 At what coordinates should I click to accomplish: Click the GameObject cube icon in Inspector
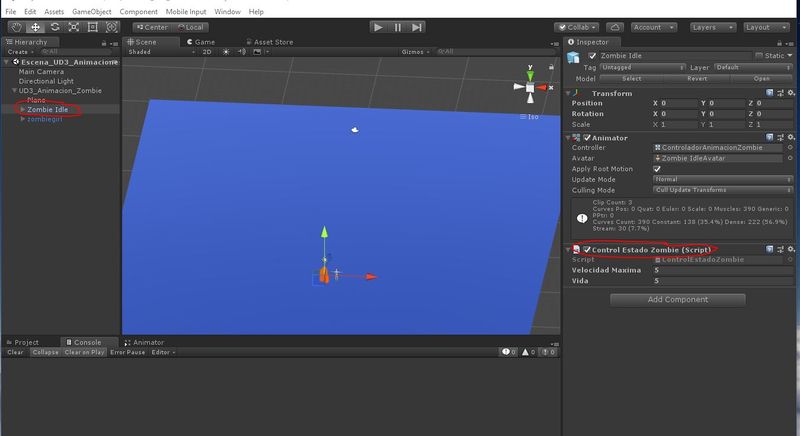573,57
